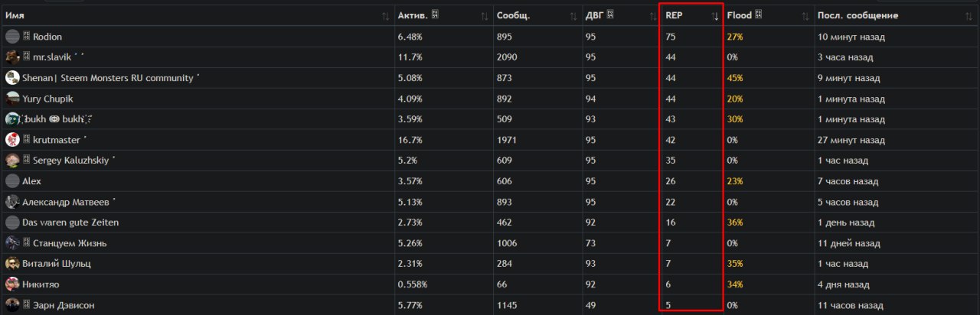Click the Сообщ. column header label
The width and height of the screenshot is (980, 315).
click(x=514, y=16)
